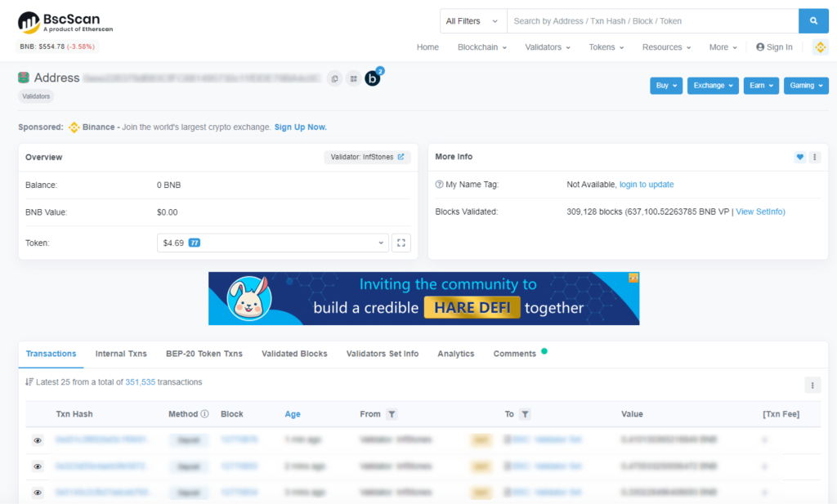Click the 'Txn Hash' column header
The image size is (837, 504).
click(74, 414)
